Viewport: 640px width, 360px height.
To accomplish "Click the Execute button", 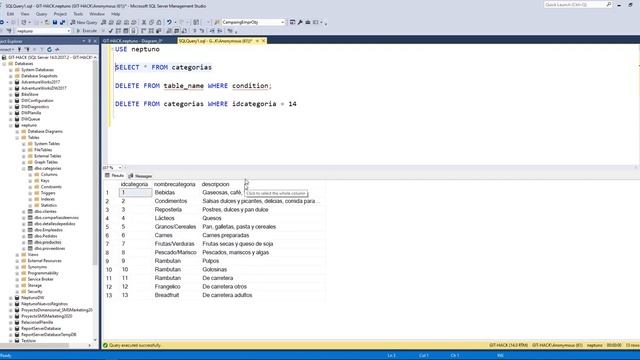I will pos(87,31).
